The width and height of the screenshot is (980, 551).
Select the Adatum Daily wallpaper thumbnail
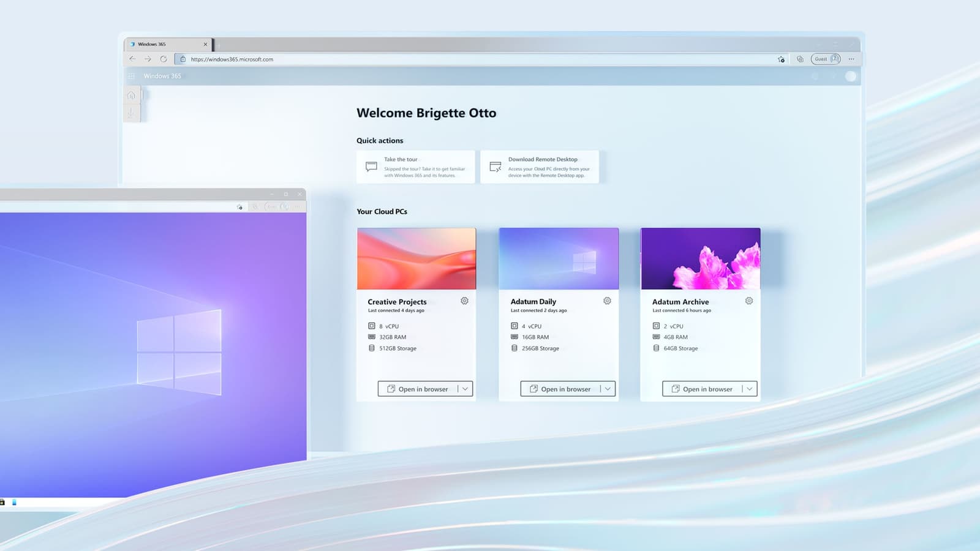(x=559, y=259)
